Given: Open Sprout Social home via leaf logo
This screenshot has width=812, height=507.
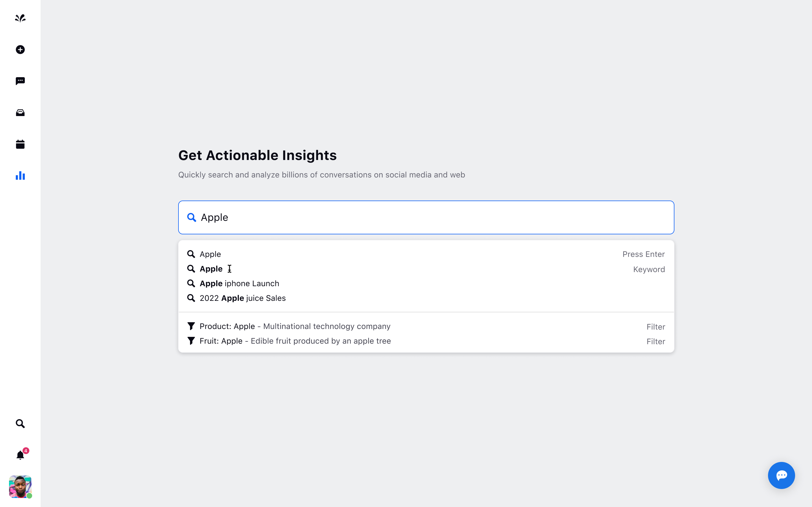Looking at the screenshot, I should coord(20,18).
